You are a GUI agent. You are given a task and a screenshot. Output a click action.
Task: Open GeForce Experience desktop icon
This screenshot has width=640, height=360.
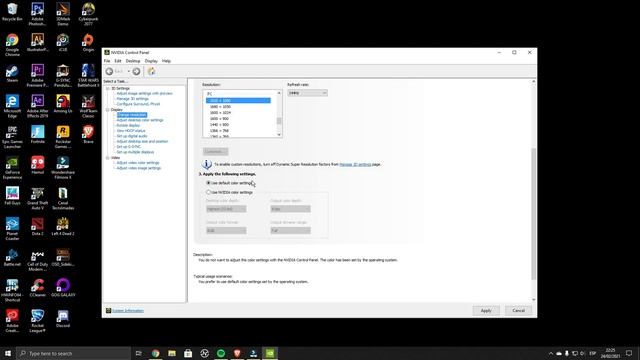coord(12,168)
